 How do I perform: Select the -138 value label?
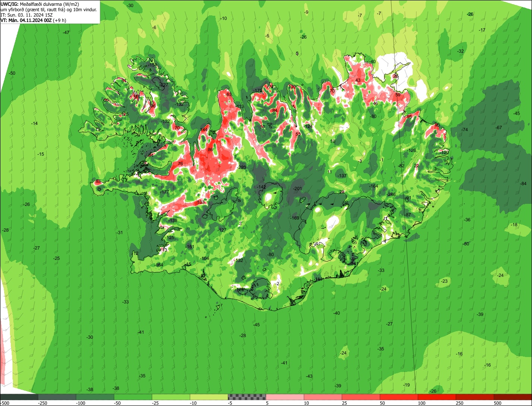(x=173, y=220)
